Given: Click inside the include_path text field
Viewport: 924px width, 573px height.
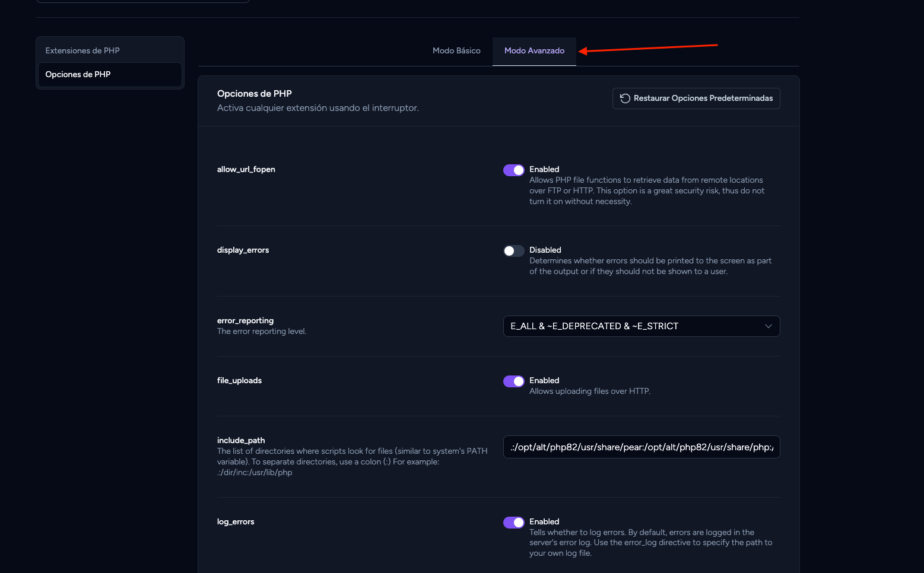Looking at the screenshot, I should (642, 447).
